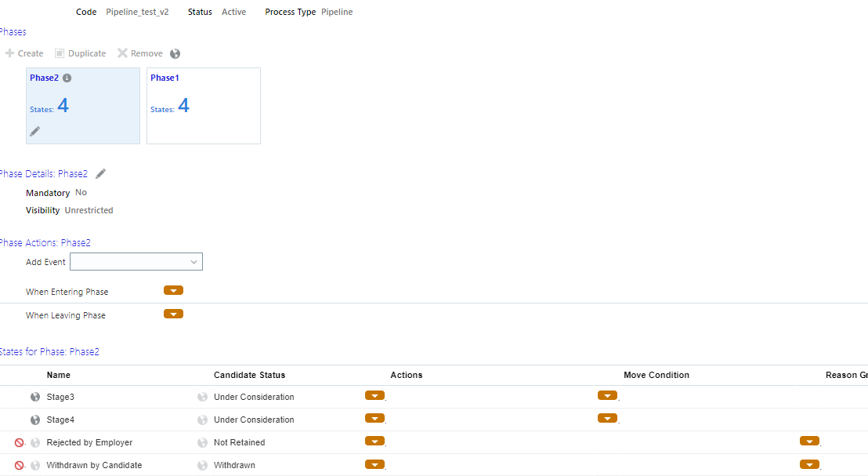Click the globe icon beside Stage3 name
The height and width of the screenshot is (476, 868).
click(x=35, y=397)
